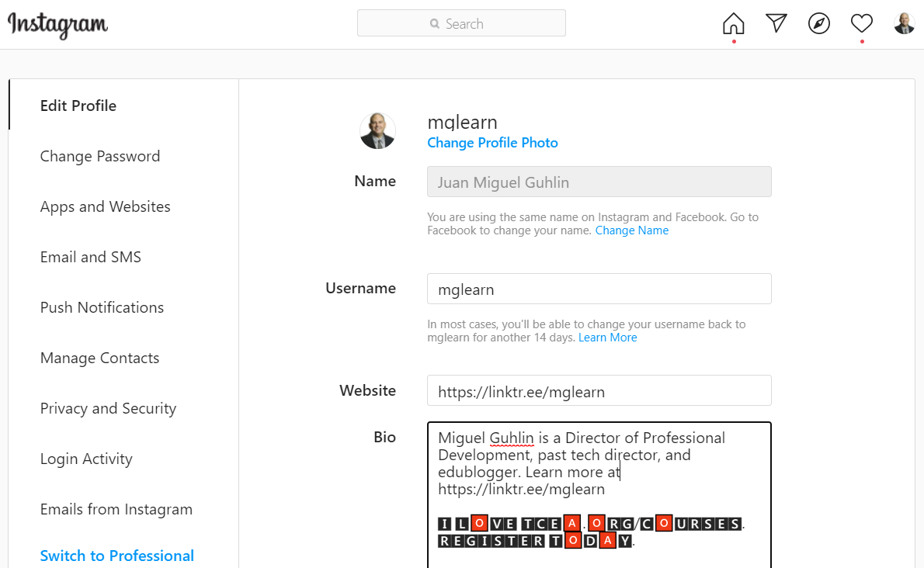Open Apps and Websites settings
Viewport: 924px width, 568px height.
coord(105,206)
